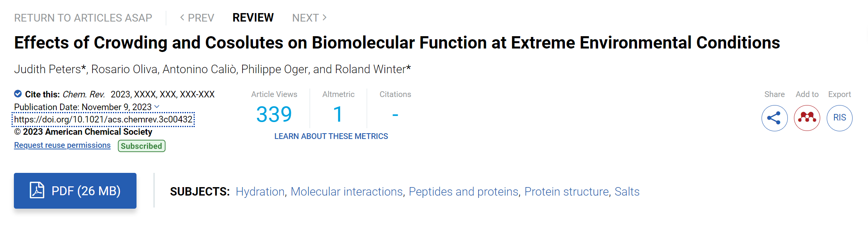Open Molecular interactions subject
This screenshot has width=868, height=231.
(x=347, y=191)
